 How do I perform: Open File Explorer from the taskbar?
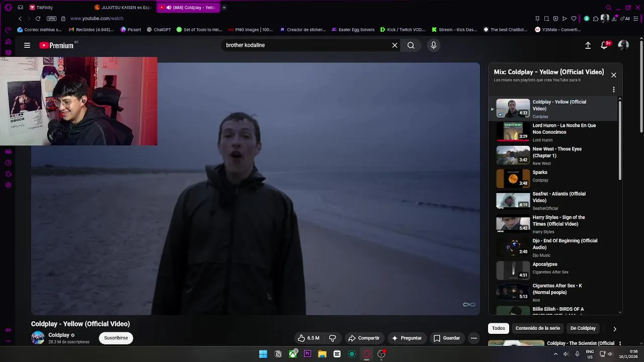(322, 354)
